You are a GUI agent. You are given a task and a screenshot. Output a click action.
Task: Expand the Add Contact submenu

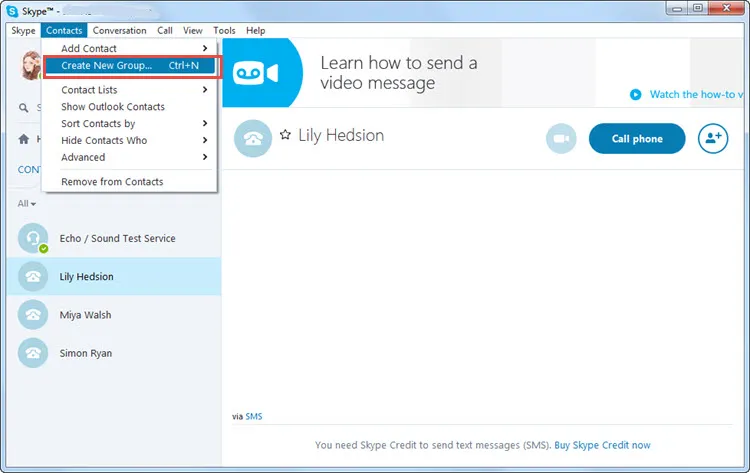point(130,48)
